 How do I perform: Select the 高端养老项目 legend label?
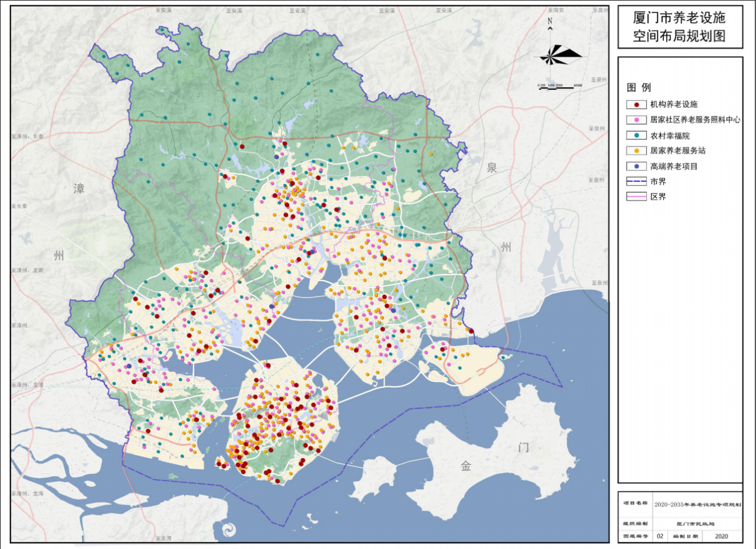pyautogui.click(x=674, y=166)
